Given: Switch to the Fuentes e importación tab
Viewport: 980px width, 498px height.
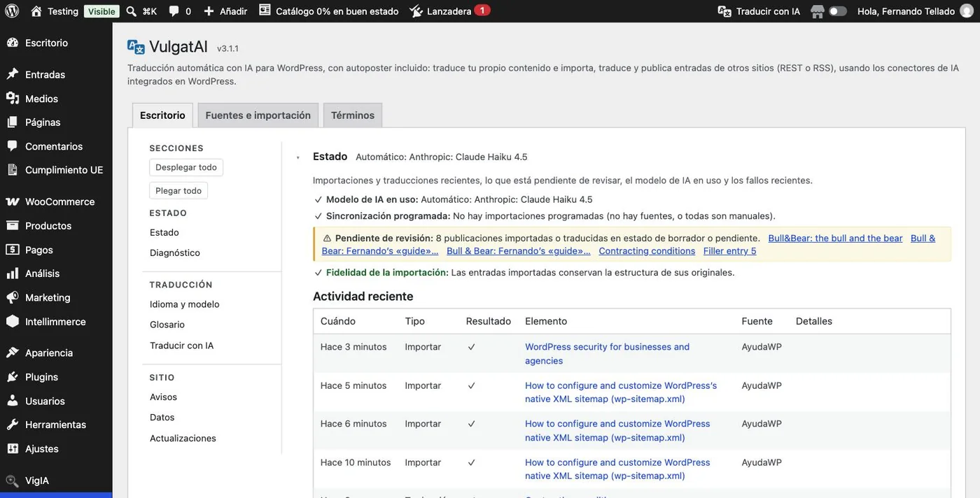Looking at the screenshot, I should coord(258,115).
